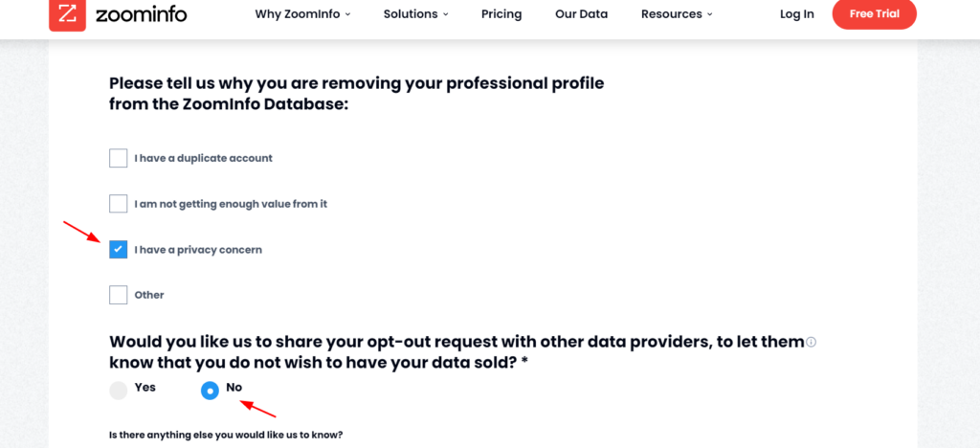This screenshot has height=448, width=980.
Task: Click the info icon beside opt-out question
Action: point(812,342)
